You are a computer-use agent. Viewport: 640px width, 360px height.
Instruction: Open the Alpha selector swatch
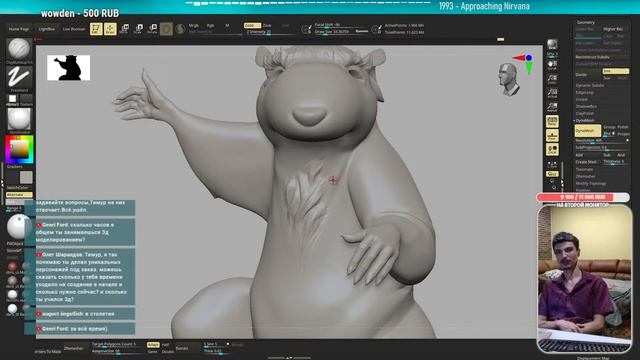13,98
